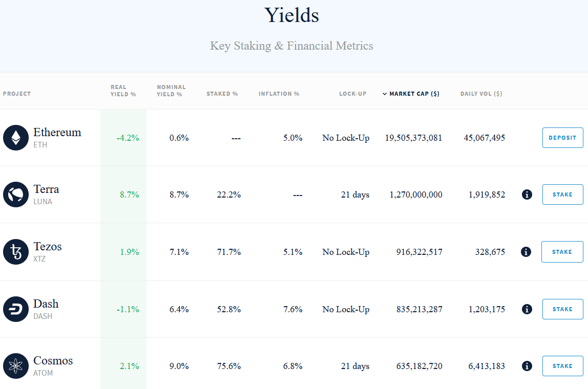Sort by Real Yield % column
The image size is (588, 389).
coord(123,91)
